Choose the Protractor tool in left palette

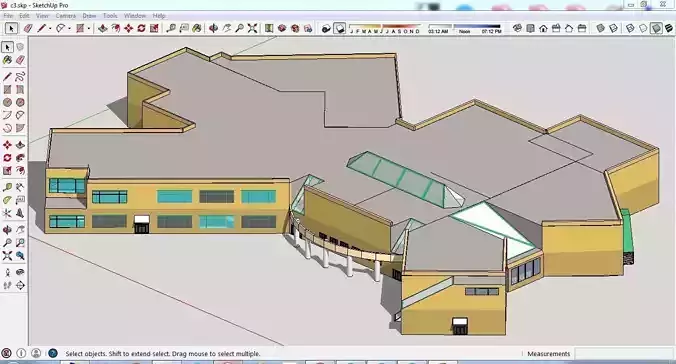point(7,200)
